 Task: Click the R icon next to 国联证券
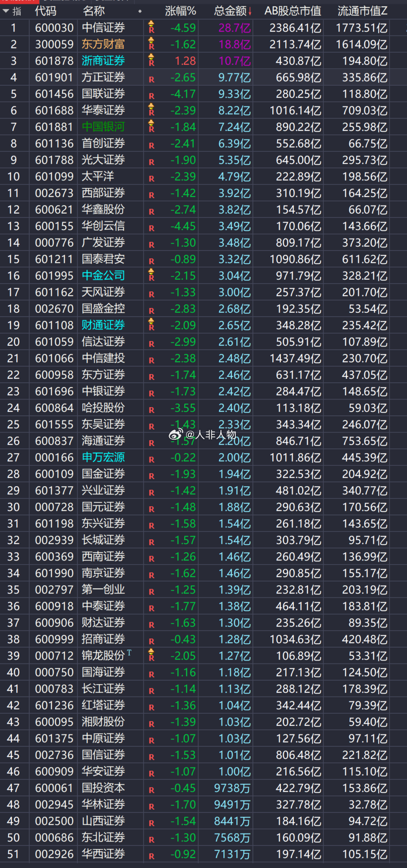(151, 96)
